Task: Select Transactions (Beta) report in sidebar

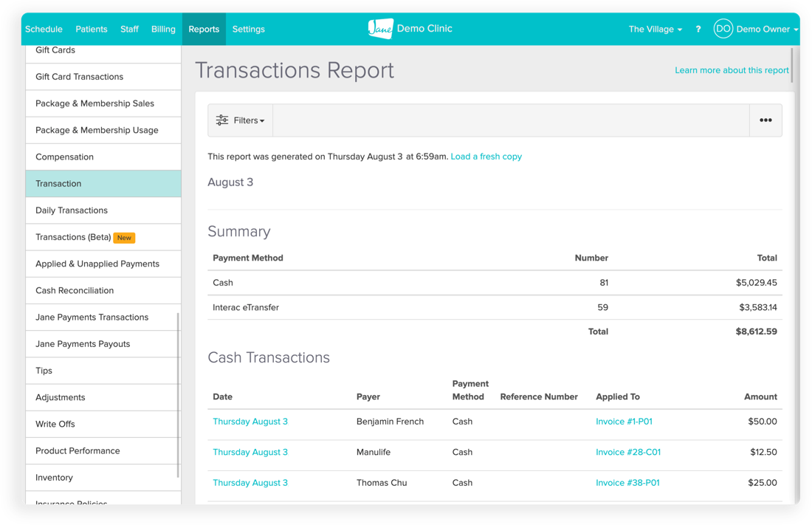Action: point(73,237)
